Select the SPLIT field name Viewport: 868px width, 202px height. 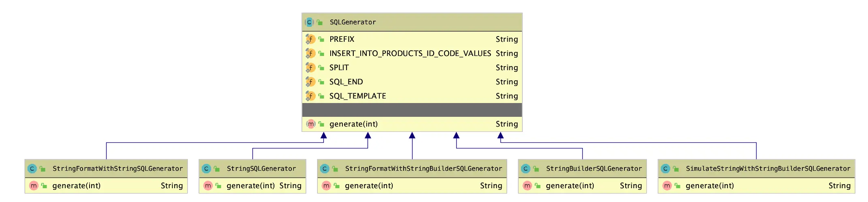(x=339, y=68)
